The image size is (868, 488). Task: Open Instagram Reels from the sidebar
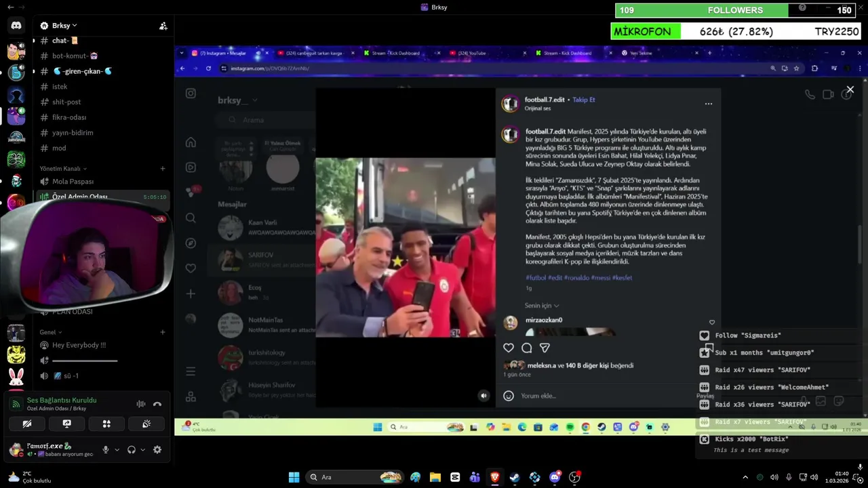coord(191,167)
